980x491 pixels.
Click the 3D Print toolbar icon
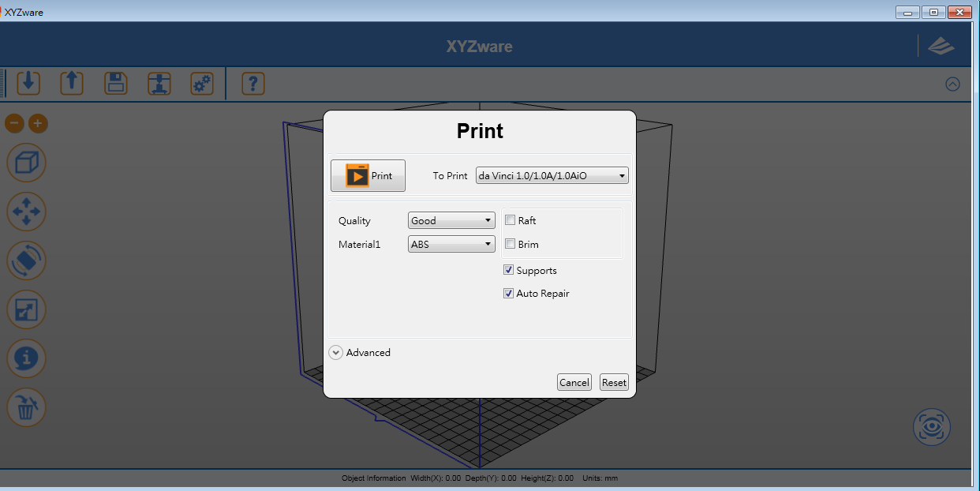[159, 83]
